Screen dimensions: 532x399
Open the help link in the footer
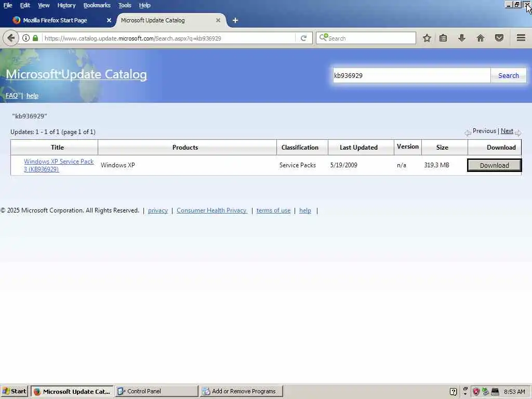click(x=305, y=210)
